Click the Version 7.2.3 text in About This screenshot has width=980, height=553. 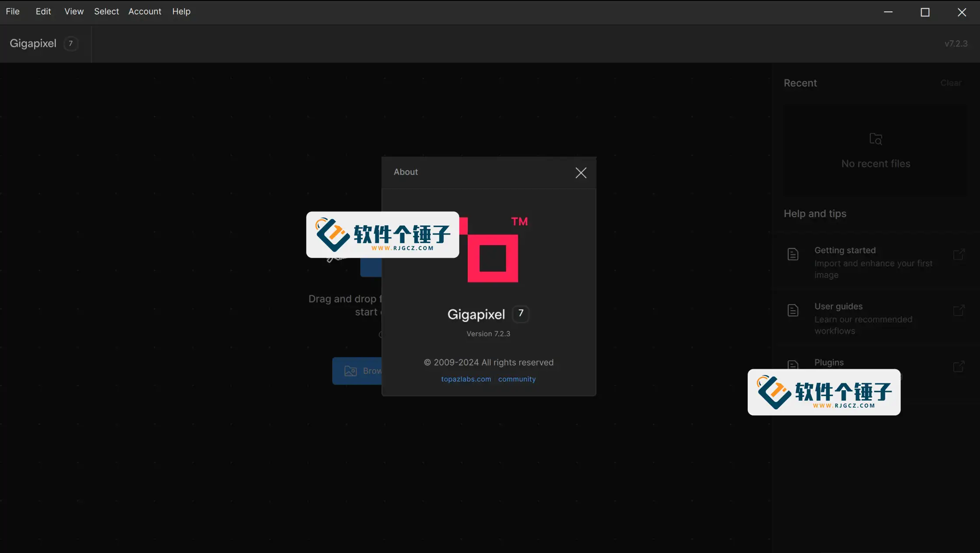(488, 334)
